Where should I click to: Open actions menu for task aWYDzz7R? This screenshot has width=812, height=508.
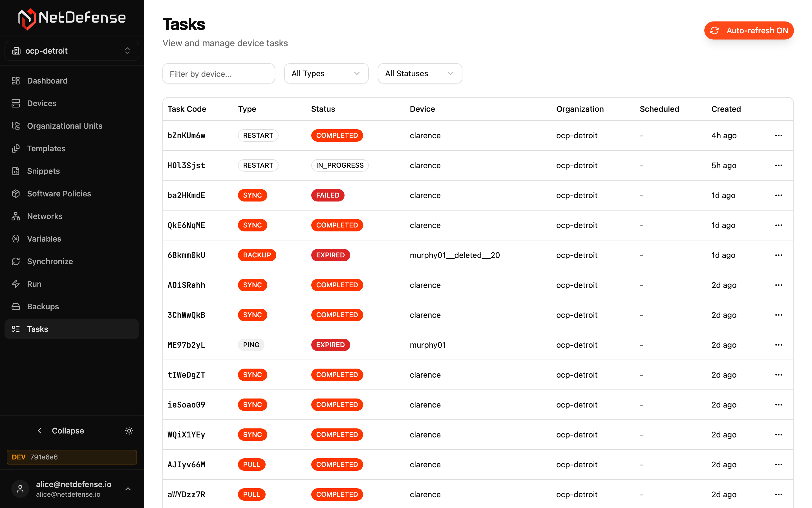(778, 494)
